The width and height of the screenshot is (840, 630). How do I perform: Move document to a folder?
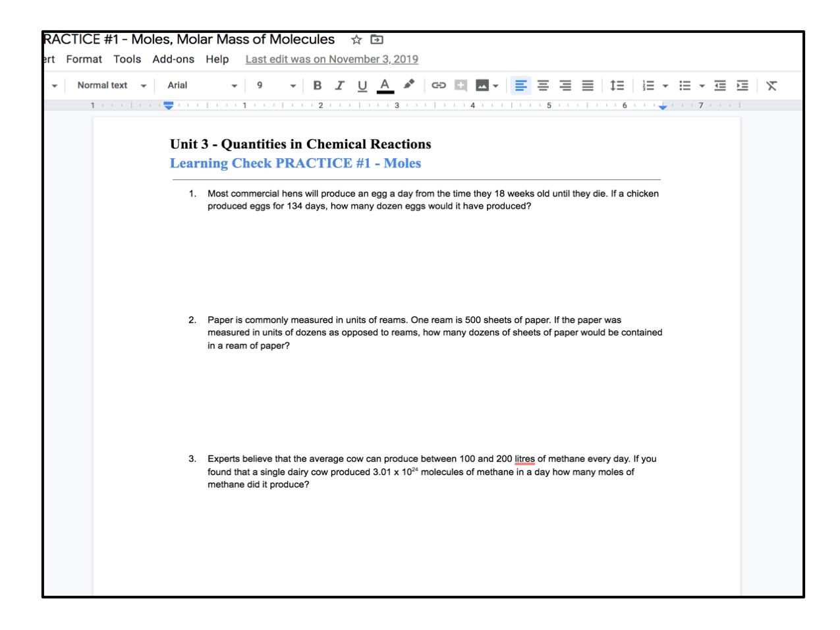coord(377,40)
